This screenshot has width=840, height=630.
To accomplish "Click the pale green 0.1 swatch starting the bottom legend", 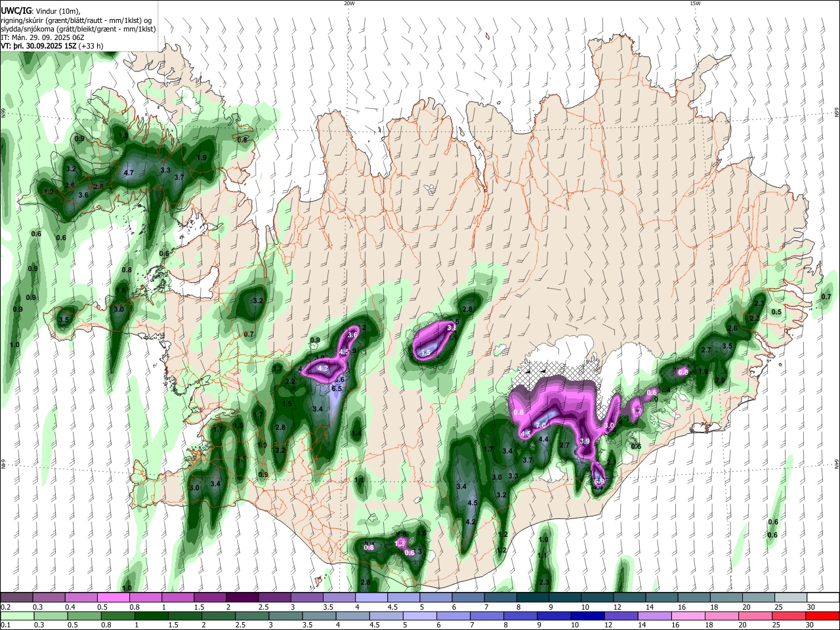I will [16, 616].
